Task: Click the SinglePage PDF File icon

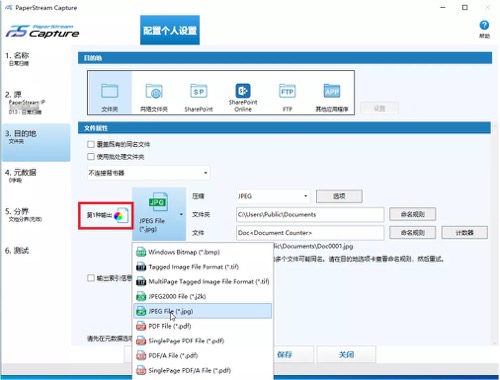Action: coord(141,341)
